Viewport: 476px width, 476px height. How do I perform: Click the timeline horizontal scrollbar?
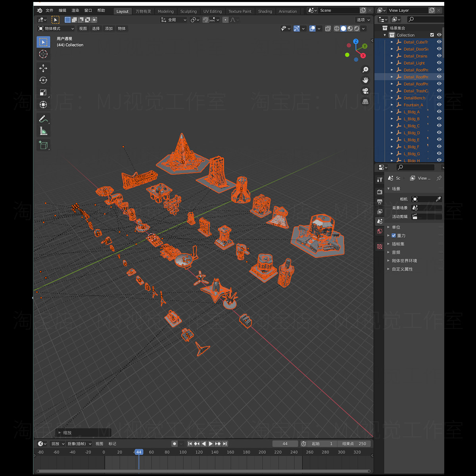203,471
